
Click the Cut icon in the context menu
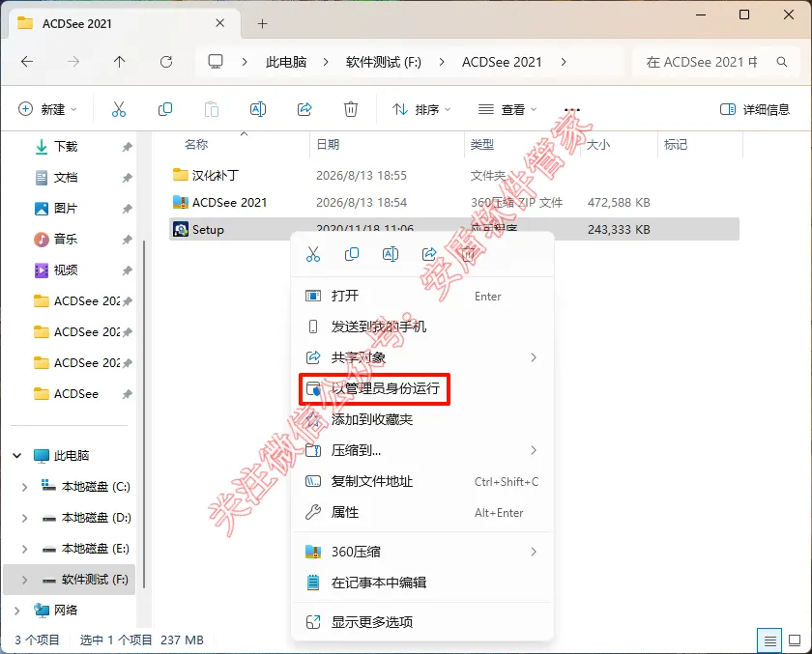313,254
